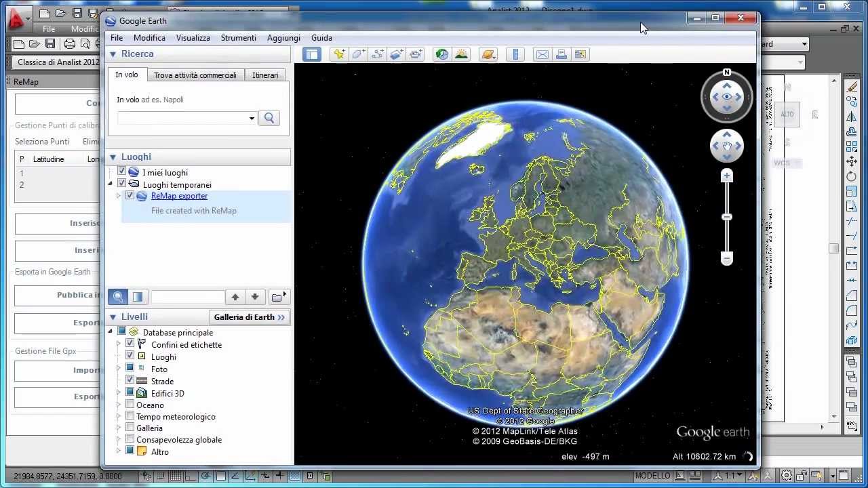Click the MODELLO button in AutoCAD status bar
The width and height of the screenshot is (868, 488).
pyautogui.click(x=652, y=476)
